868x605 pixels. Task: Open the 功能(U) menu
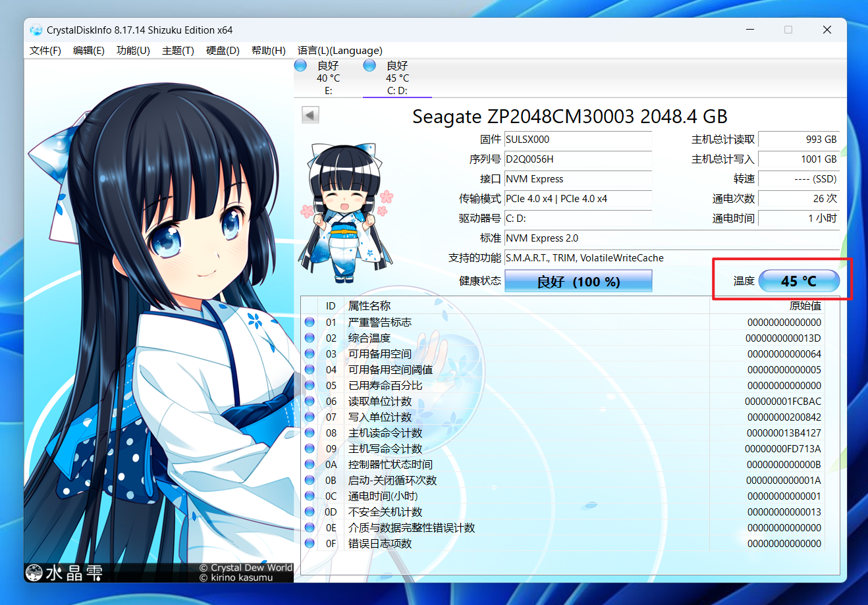(133, 51)
